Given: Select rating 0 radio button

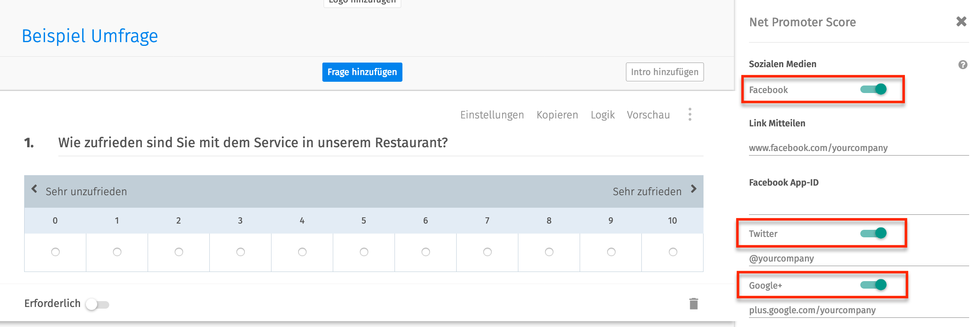Looking at the screenshot, I should tap(55, 252).
